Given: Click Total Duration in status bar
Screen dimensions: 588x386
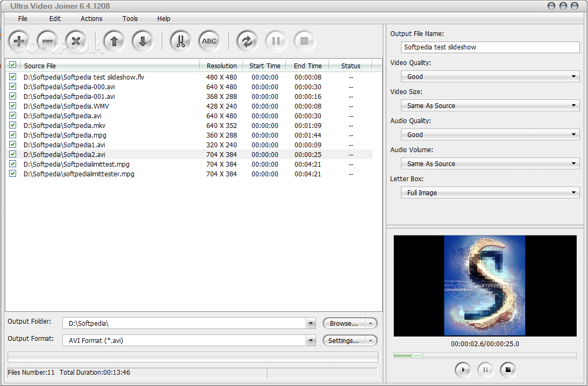Looking at the screenshot, I should click(95, 373).
